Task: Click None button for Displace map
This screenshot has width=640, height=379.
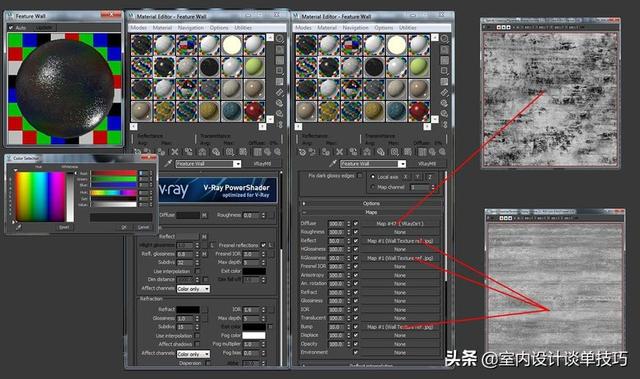Action: click(x=400, y=335)
